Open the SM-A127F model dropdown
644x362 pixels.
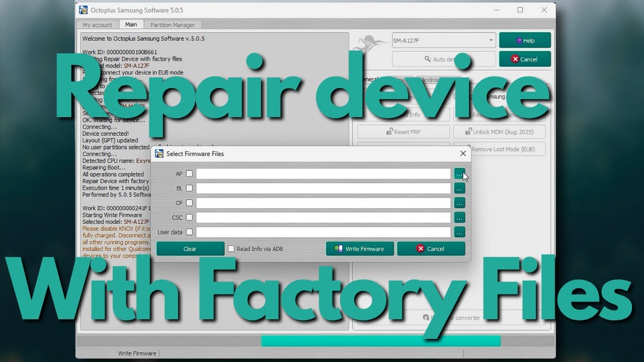444,40
